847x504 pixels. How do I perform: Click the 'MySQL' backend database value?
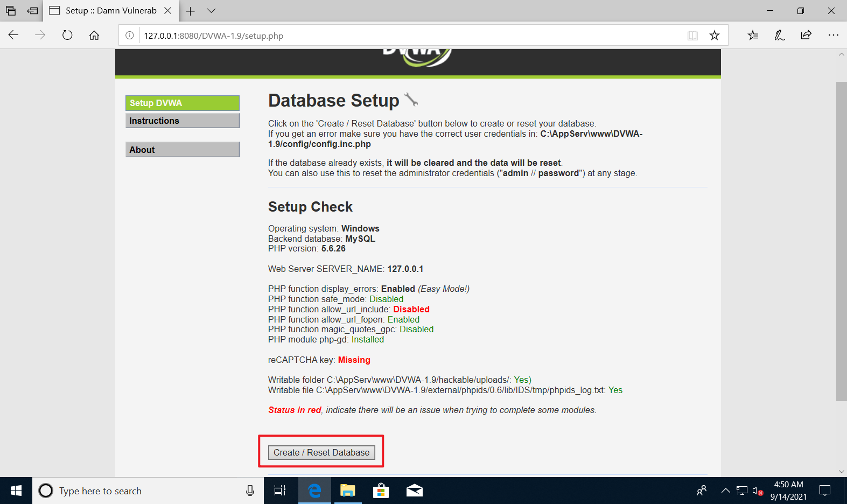click(x=360, y=239)
